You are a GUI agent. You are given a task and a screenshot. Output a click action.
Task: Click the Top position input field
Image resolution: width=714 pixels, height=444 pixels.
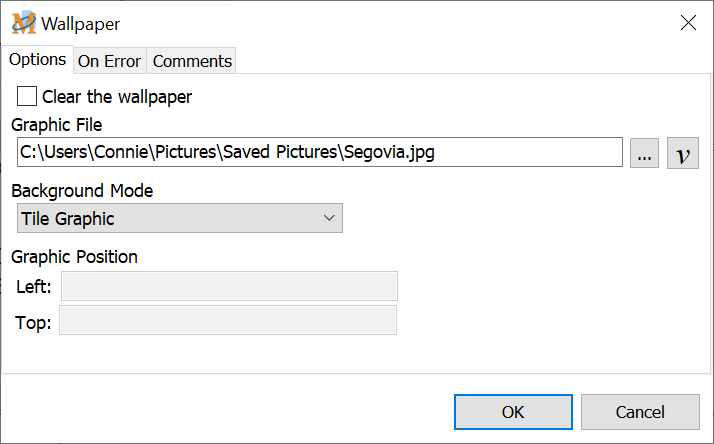point(228,321)
